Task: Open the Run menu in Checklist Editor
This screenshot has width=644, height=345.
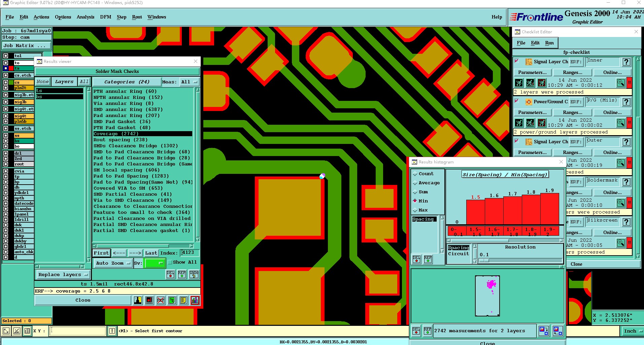Action: (549, 43)
